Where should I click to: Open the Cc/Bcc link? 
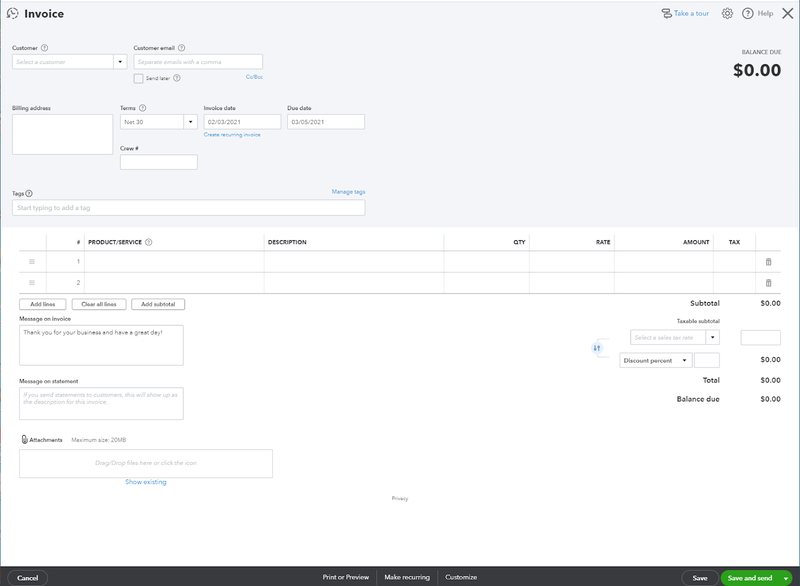[x=254, y=77]
